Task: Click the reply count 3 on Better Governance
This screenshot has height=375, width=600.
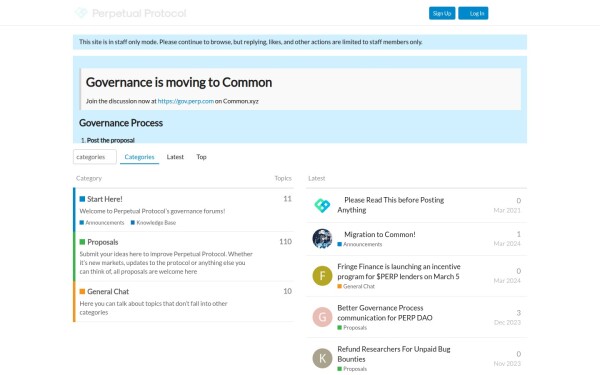Action: 518,313
